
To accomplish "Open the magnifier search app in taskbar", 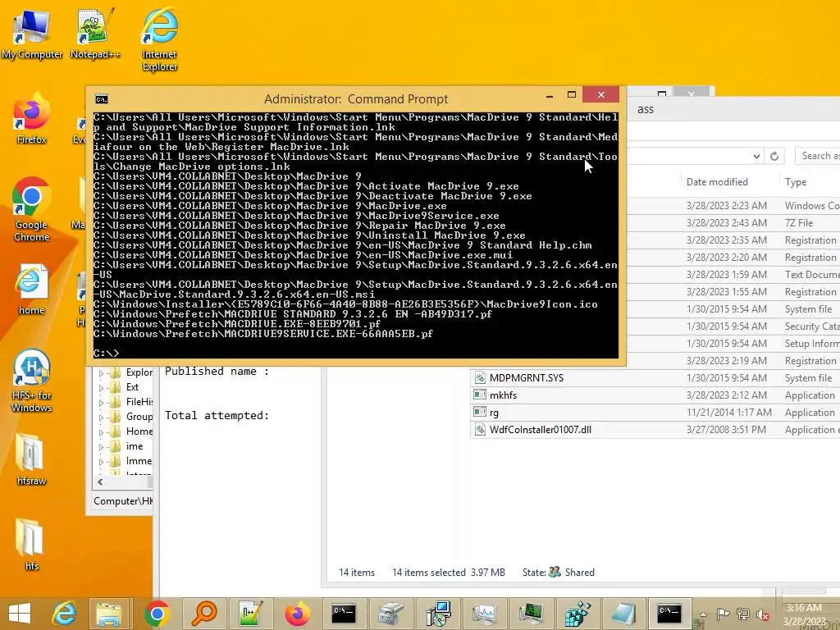I will point(203,614).
